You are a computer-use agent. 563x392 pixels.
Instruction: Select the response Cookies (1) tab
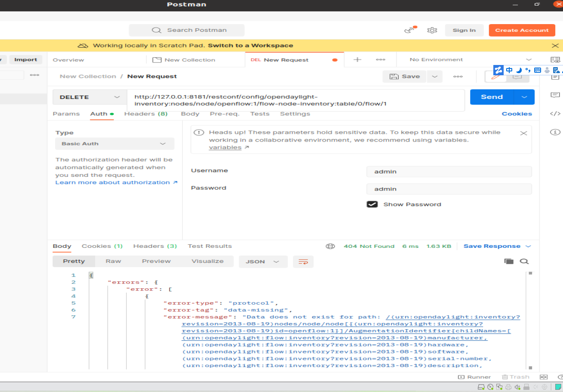102,246
